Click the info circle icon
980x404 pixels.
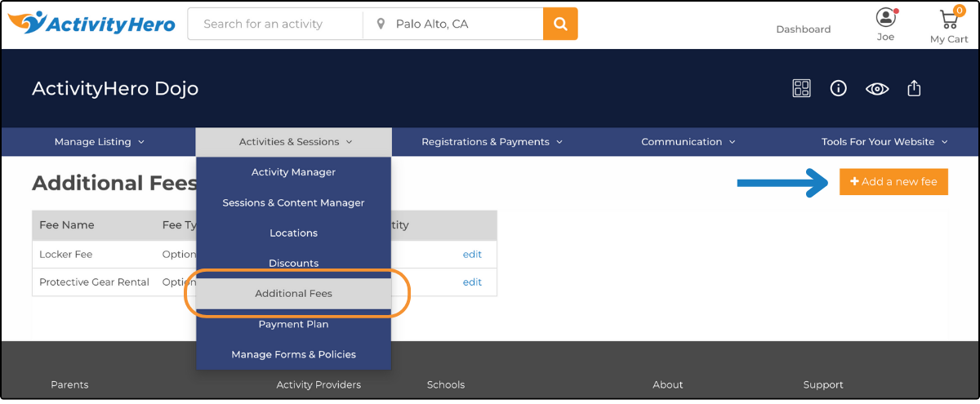point(839,88)
